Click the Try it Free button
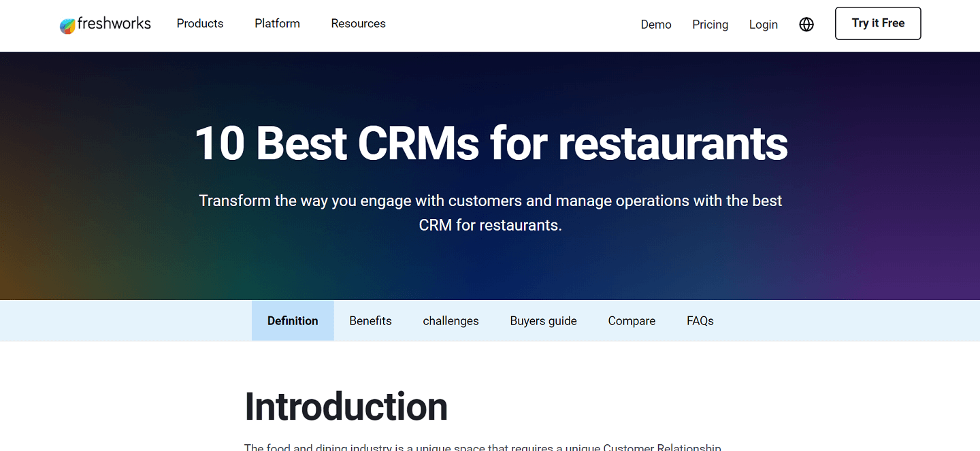The width and height of the screenshot is (980, 451). 878,23
